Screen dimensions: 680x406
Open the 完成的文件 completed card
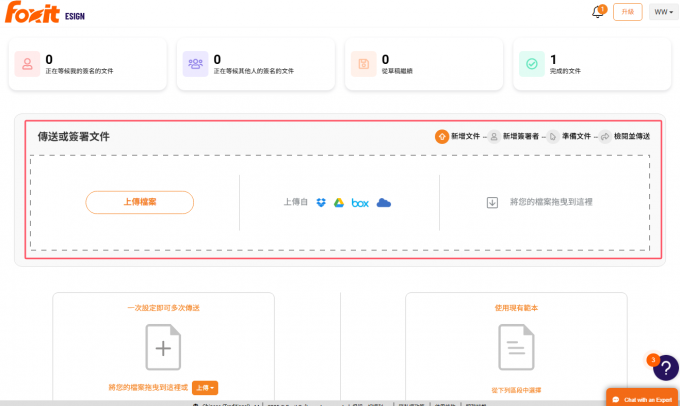(592, 64)
